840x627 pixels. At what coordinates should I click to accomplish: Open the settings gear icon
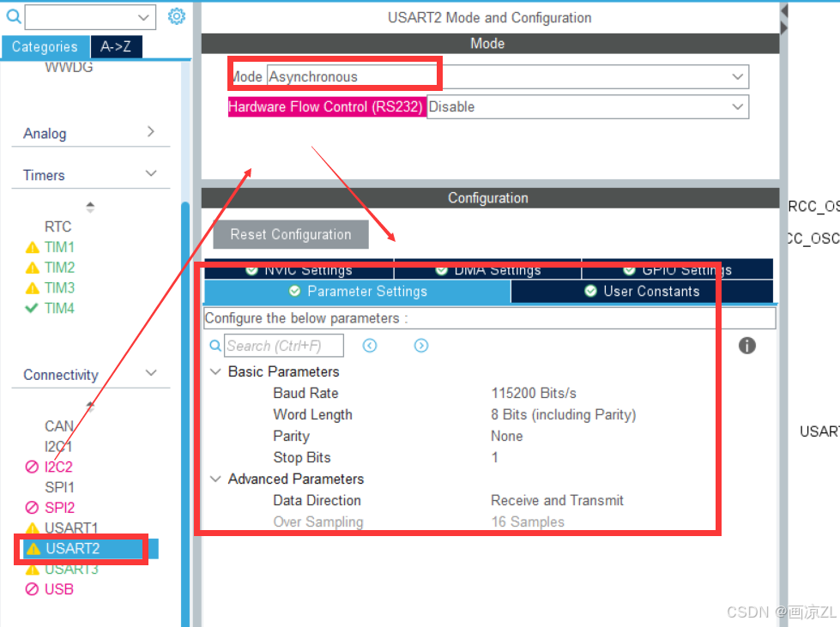pyautogui.click(x=176, y=16)
